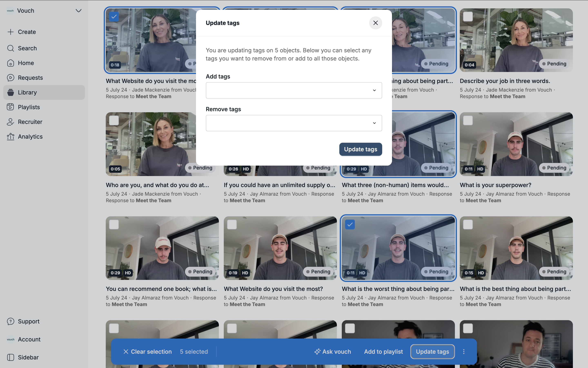Image resolution: width=588 pixels, height=368 pixels.
Task: Click the Library stack icon
Action: pyautogui.click(x=10, y=92)
